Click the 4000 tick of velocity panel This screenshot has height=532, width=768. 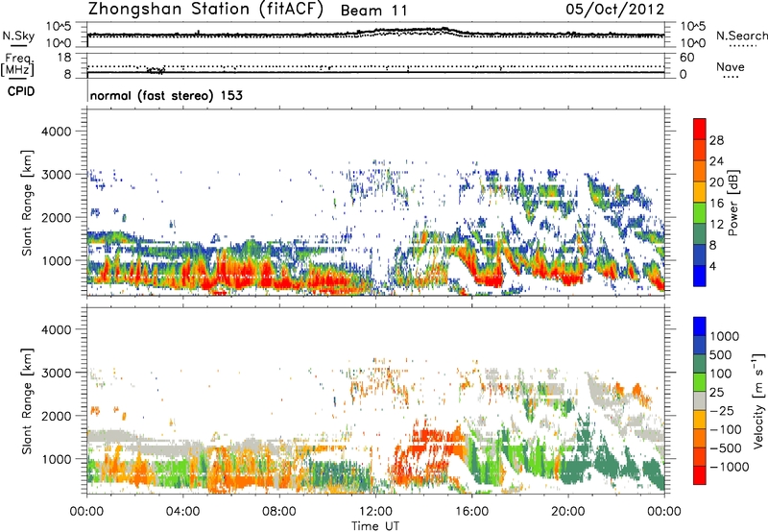[56, 330]
